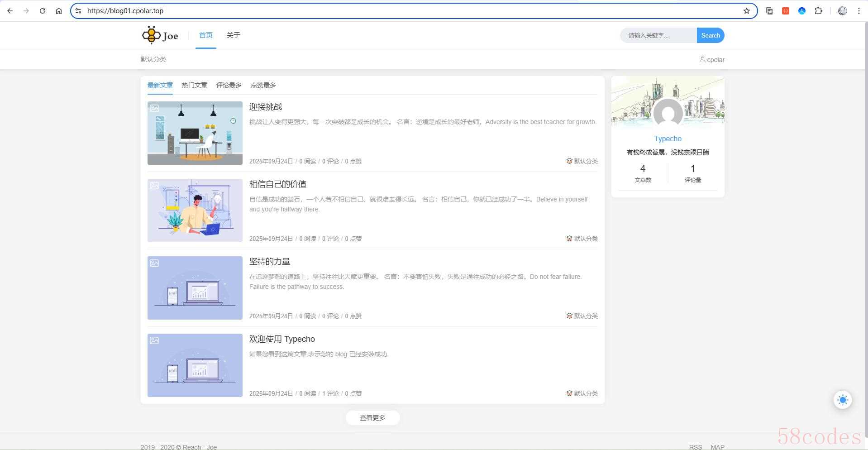Open the Chrome three-dot menu

(858, 11)
